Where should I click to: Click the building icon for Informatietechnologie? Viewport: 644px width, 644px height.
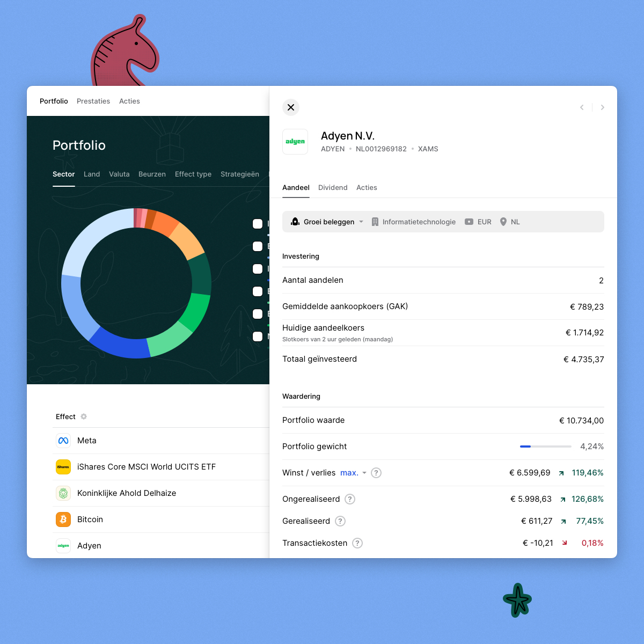click(375, 222)
